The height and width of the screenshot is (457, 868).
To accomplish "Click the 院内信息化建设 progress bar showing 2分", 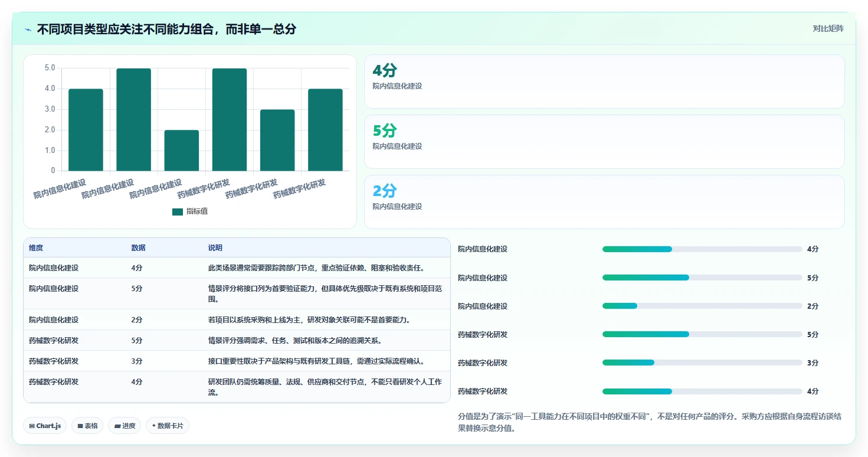I will pos(702,306).
